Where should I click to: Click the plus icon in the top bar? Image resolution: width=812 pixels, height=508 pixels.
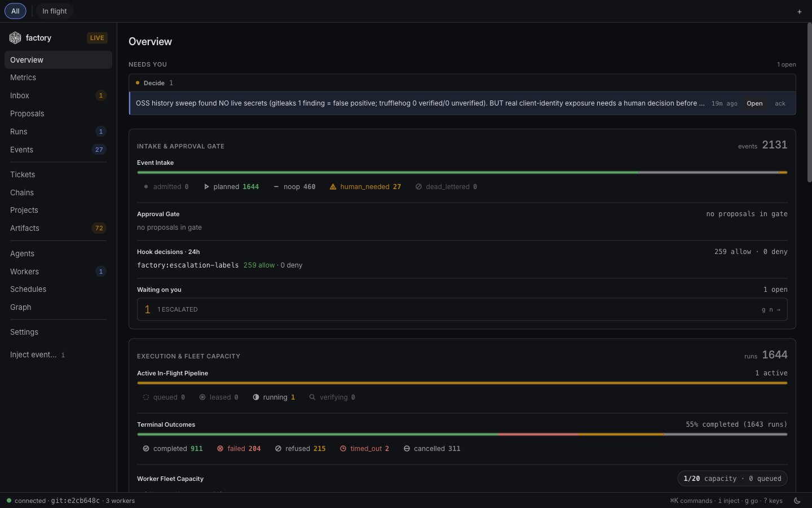click(799, 11)
